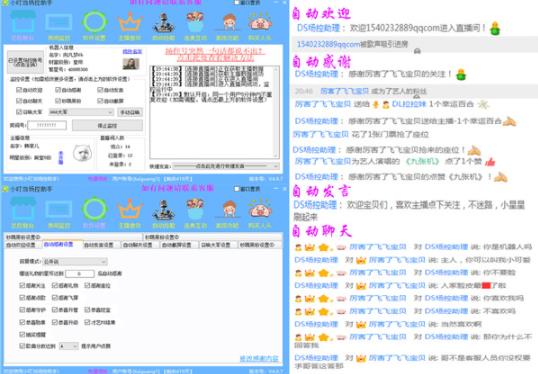This screenshot has height=374, width=538.
Task: Select the blue shop-front icon in bottom window toolbar
Action: [x=23, y=208]
